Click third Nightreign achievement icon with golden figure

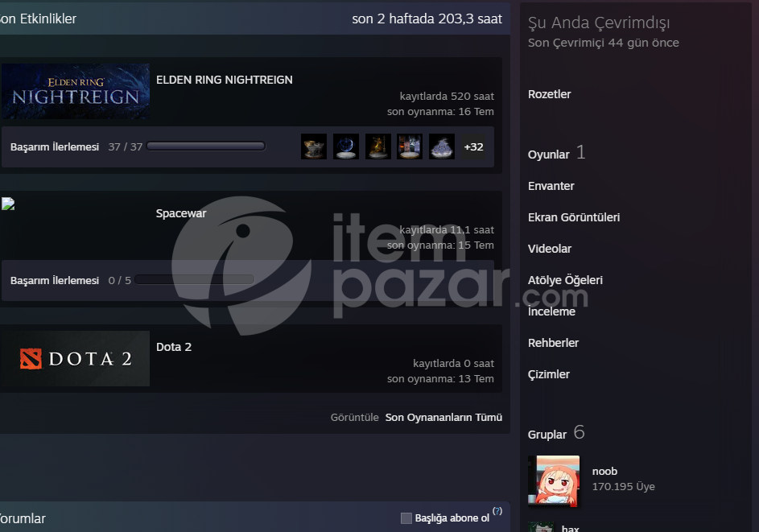click(x=378, y=146)
